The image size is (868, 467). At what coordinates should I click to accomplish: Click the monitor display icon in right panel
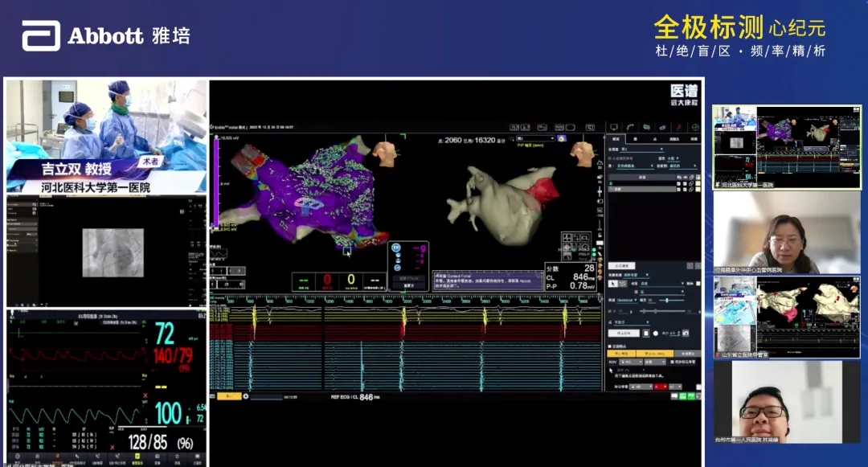(x=616, y=127)
